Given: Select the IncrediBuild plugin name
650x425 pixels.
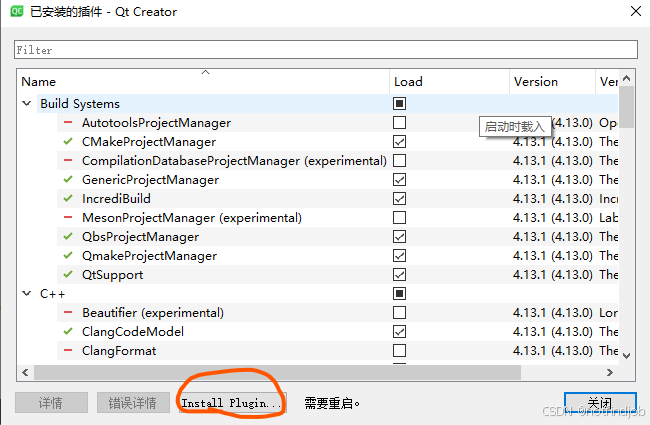Looking at the screenshot, I should pyautogui.click(x=116, y=199).
